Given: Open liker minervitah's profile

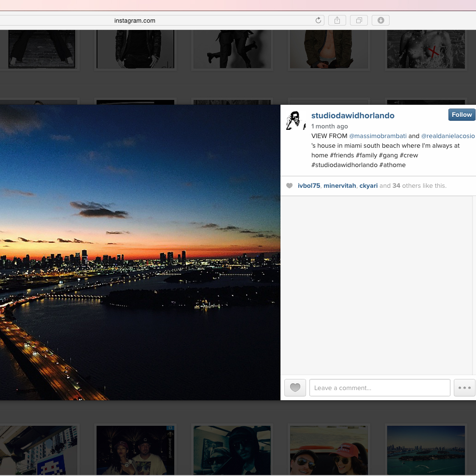Looking at the screenshot, I should pos(340,186).
